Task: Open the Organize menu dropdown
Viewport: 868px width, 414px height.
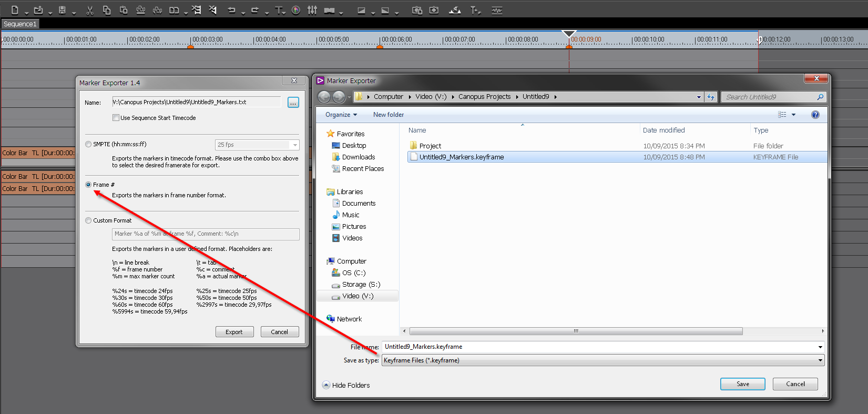Action: pyautogui.click(x=341, y=115)
